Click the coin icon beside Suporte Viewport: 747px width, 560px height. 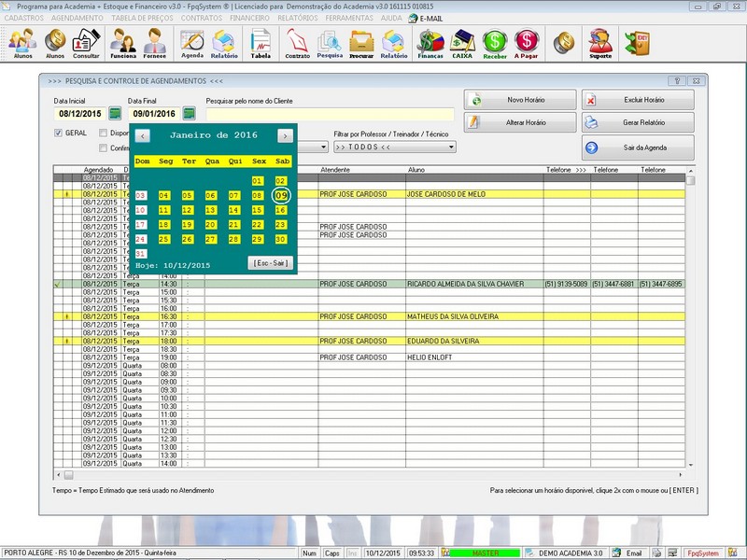(x=564, y=42)
